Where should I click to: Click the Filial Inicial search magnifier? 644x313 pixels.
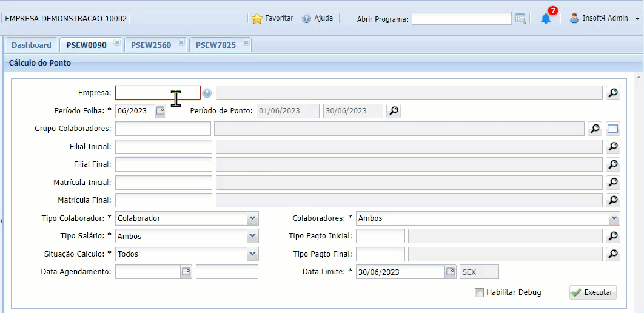tap(613, 147)
